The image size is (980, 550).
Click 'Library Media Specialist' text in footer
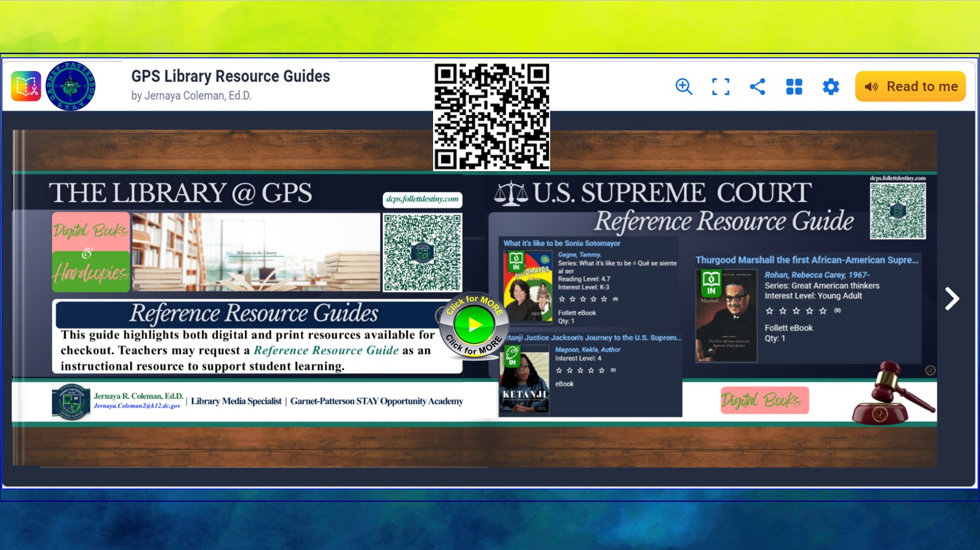pyautogui.click(x=236, y=401)
